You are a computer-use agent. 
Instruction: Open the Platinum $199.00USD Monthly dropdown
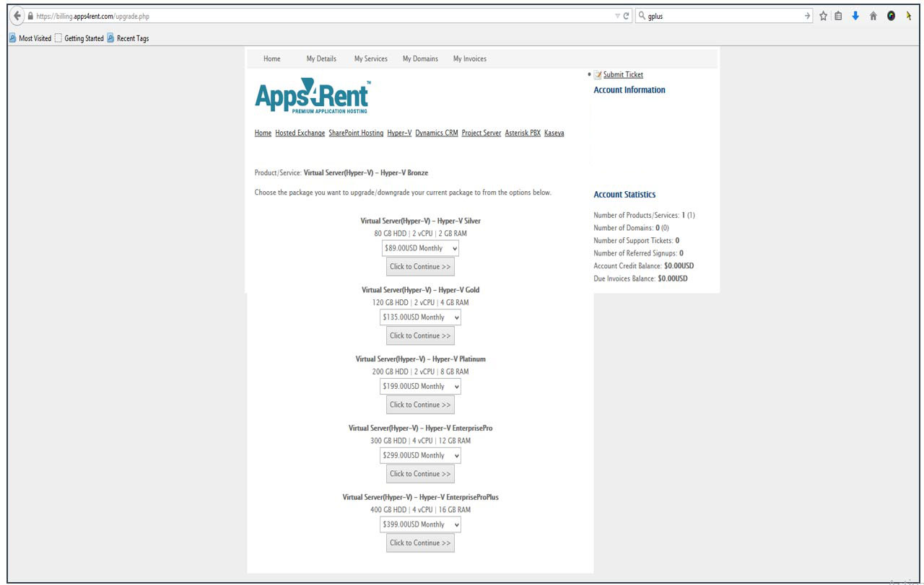coord(420,387)
